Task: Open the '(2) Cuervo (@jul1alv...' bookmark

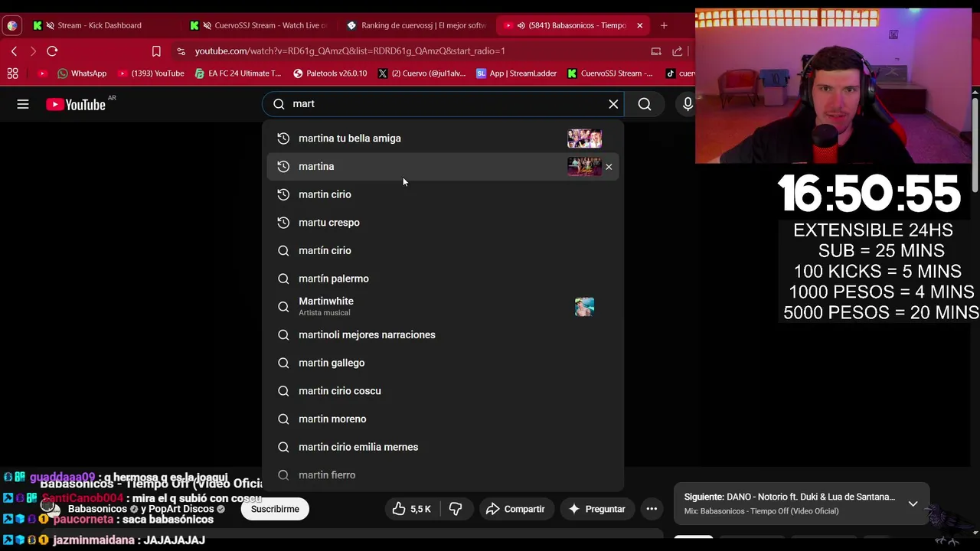Action: tap(422, 73)
